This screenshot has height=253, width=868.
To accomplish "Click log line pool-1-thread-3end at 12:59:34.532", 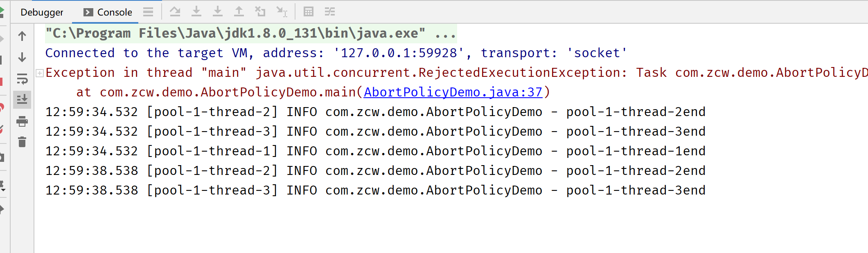I will coord(375,132).
